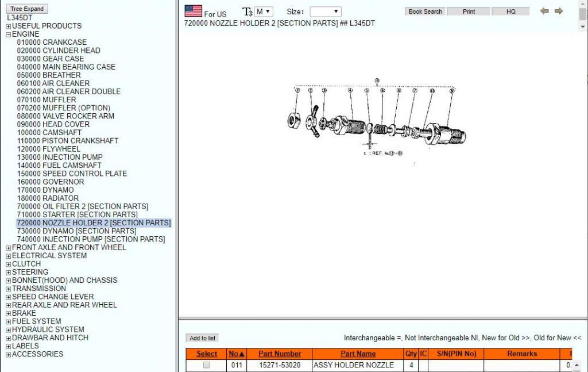
Task: Collapse the ENGINE tree node
Action: point(8,34)
